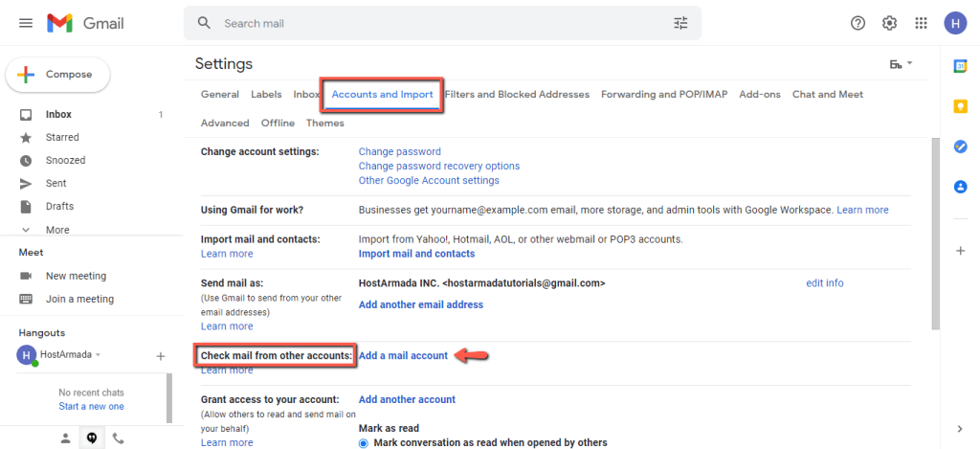The height and width of the screenshot is (449, 980).
Task: Select Accounts and Import tab
Action: click(x=382, y=95)
